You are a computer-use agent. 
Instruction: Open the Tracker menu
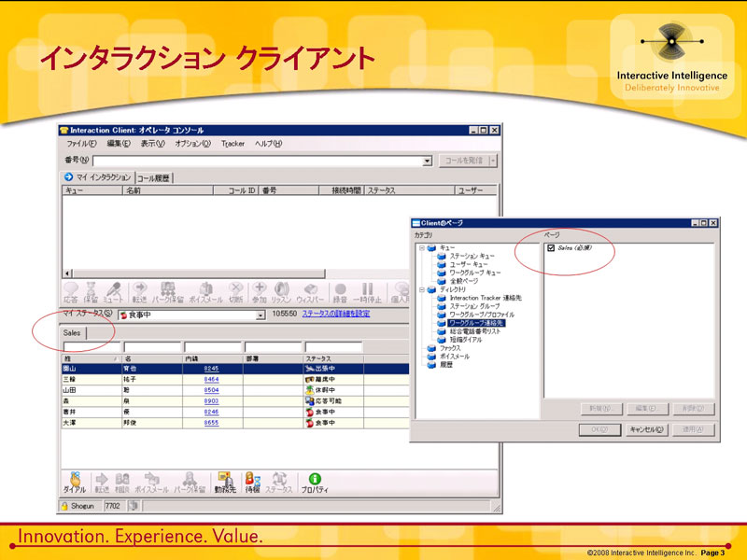click(233, 144)
